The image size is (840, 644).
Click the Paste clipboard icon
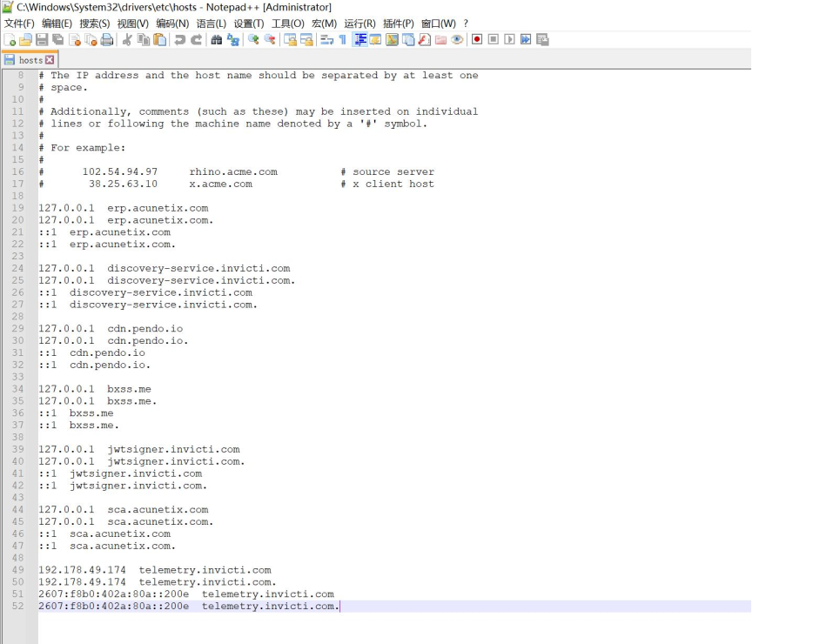(159, 40)
